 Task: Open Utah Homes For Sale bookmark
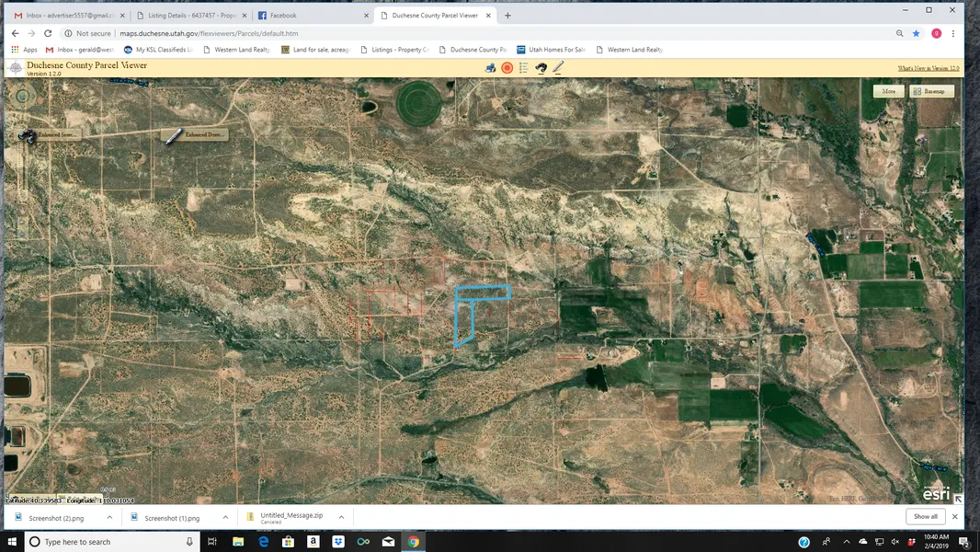point(552,50)
